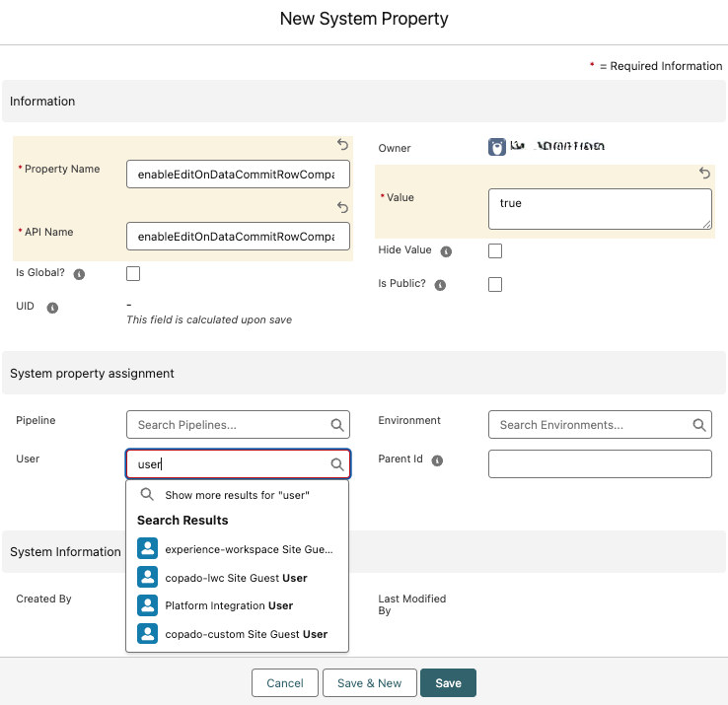Image resolution: width=728 pixels, height=705 pixels.
Task: Pick Platform Integration User from results
Action: point(238,605)
